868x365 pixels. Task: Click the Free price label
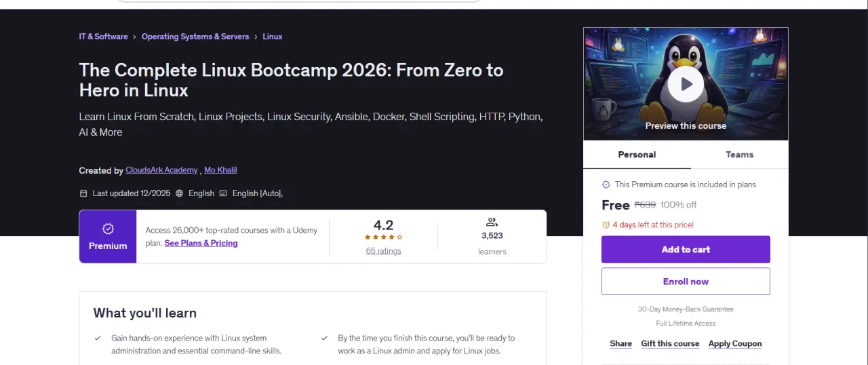point(616,205)
